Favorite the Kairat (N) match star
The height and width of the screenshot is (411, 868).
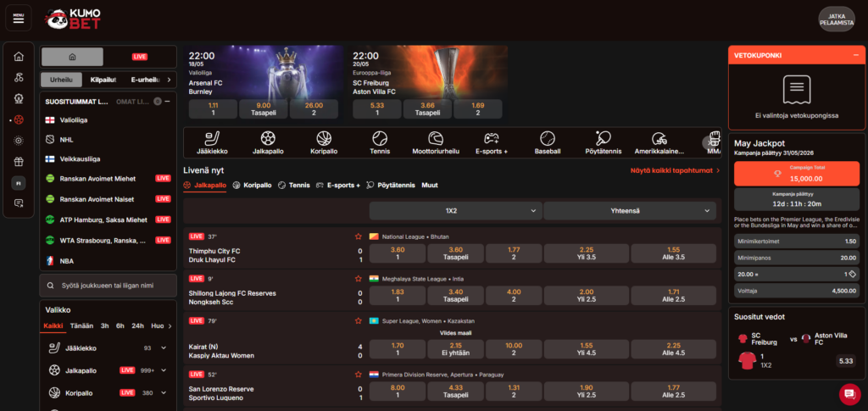tap(359, 320)
